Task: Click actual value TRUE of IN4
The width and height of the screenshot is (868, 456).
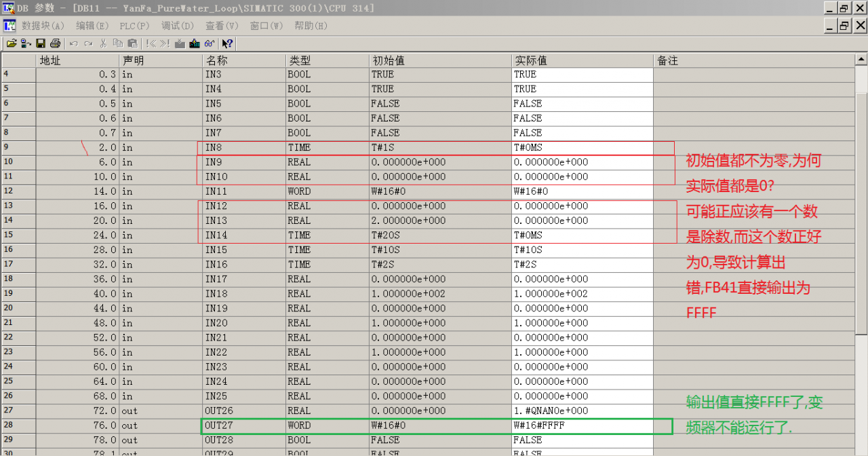Action: [x=583, y=89]
